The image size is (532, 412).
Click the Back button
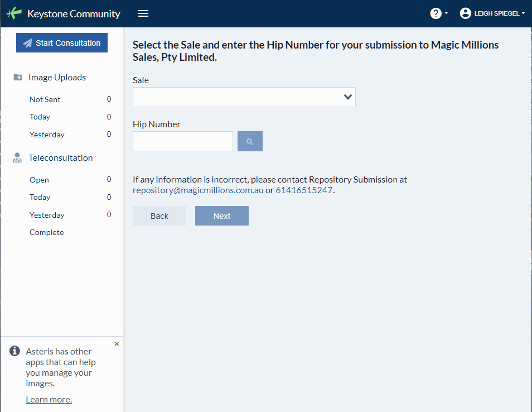159,216
